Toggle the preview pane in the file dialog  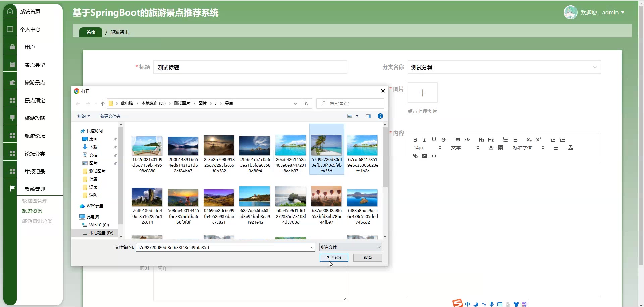tap(368, 116)
